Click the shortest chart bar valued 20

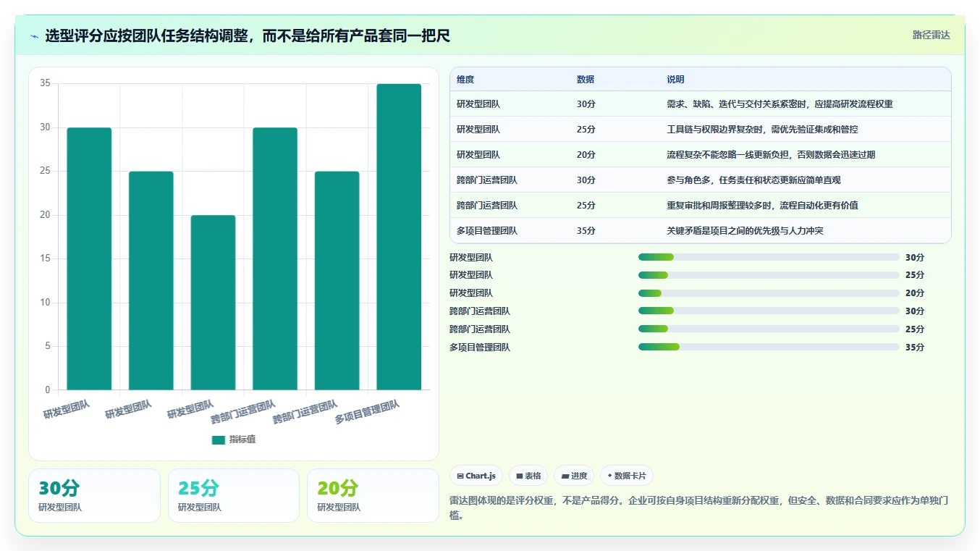[x=213, y=303]
